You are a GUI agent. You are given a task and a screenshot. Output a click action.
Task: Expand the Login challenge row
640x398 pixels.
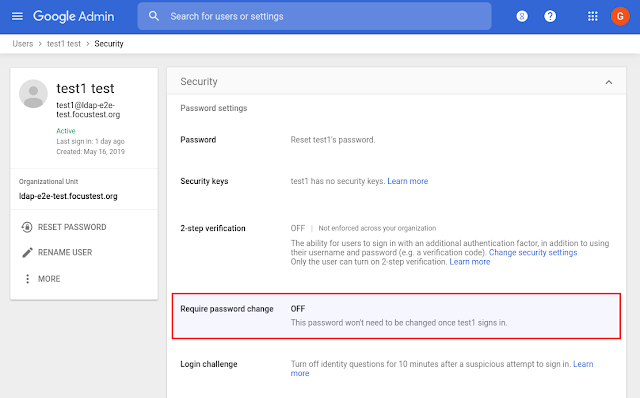(395, 368)
